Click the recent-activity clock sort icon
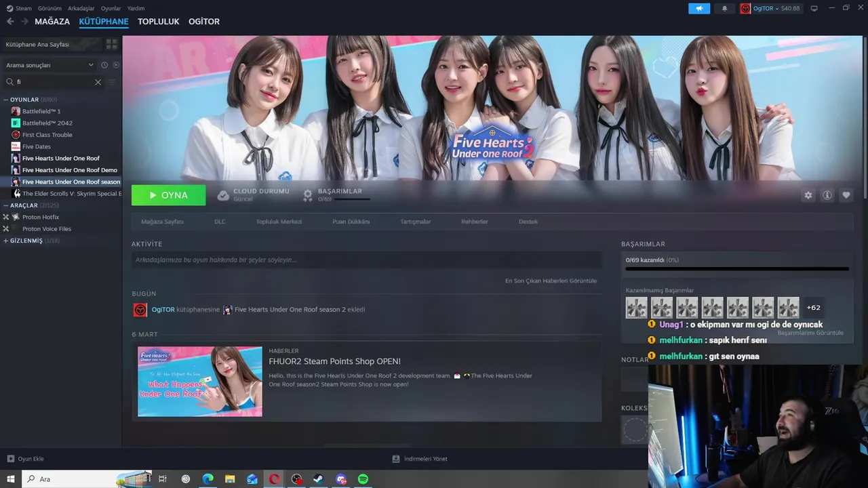The image size is (868, 488). point(104,65)
